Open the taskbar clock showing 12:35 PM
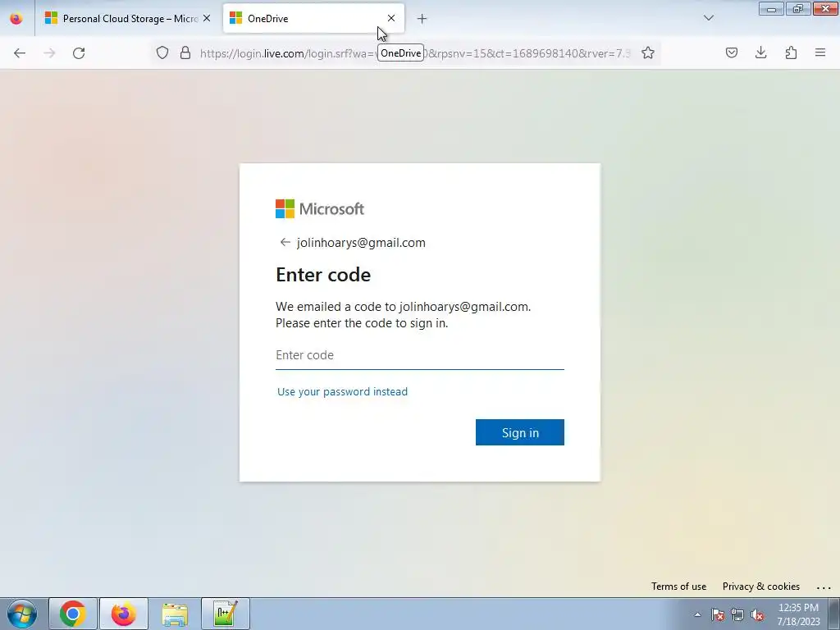The width and height of the screenshot is (840, 630). (798, 614)
